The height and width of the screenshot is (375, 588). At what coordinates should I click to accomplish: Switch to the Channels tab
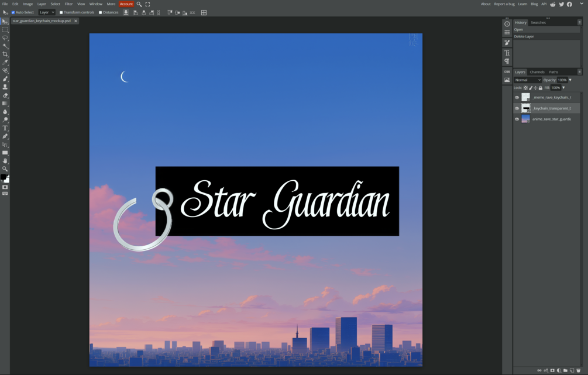click(537, 72)
